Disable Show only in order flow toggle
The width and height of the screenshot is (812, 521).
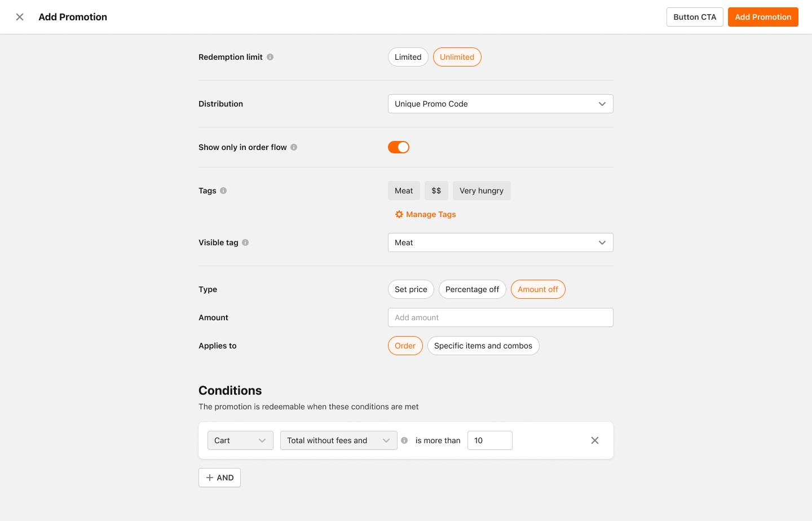pyautogui.click(x=399, y=147)
